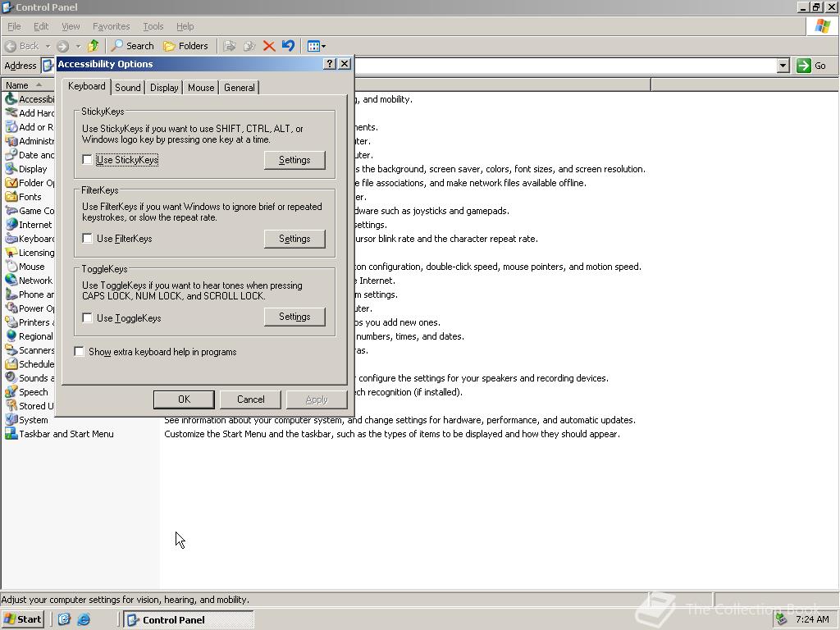This screenshot has width=840, height=630.
Task: Click the Power Options icon
Action: 11,308
